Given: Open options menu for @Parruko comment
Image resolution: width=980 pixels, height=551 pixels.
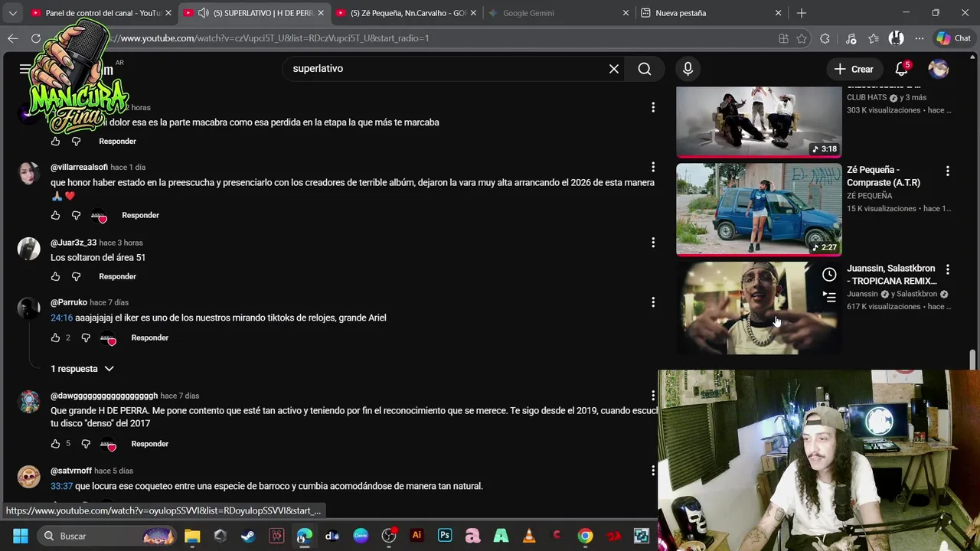Looking at the screenshot, I should (x=653, y=302).
